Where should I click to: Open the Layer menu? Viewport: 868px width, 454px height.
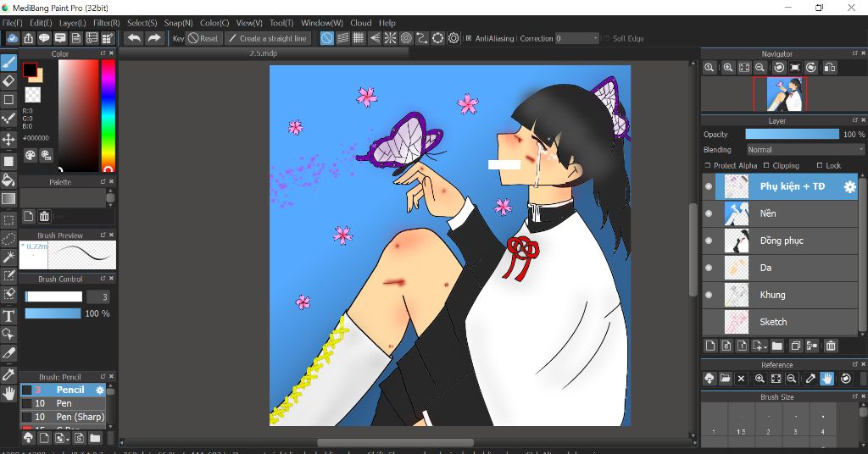point(72,23)
